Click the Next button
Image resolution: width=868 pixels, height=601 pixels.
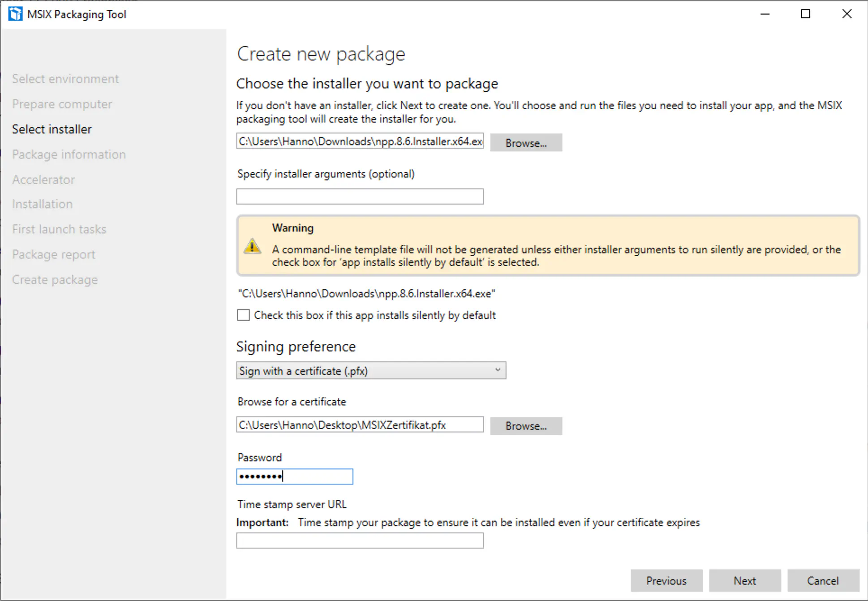point(744,580)
